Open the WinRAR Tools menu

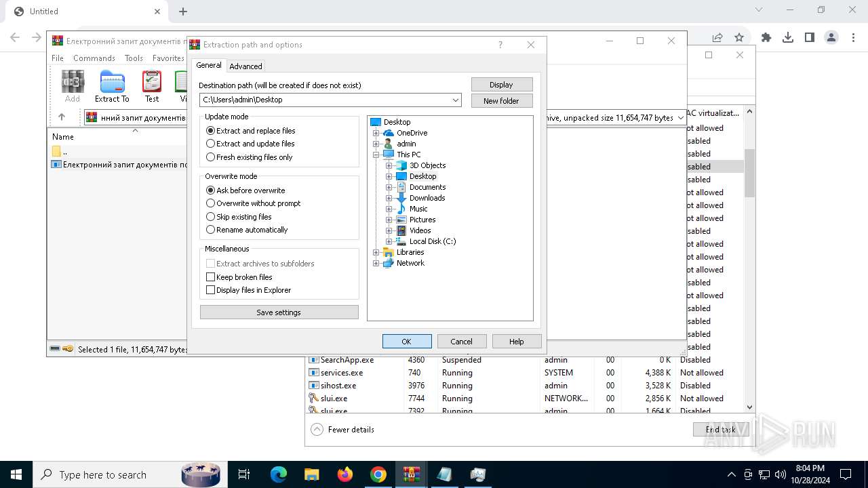click(x=134, y=58)
